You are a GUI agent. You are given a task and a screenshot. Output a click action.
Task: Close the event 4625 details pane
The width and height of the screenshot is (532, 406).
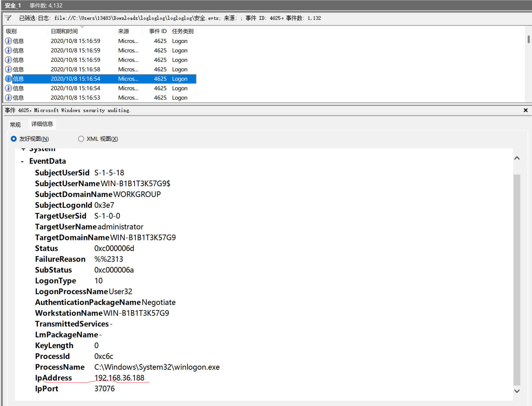pyautogui.click(x=525, y=110)
